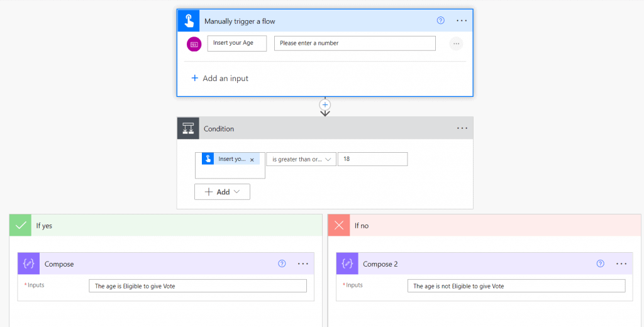Click the Compose Inputs field about Eligible to Vote

coord(197,286)
